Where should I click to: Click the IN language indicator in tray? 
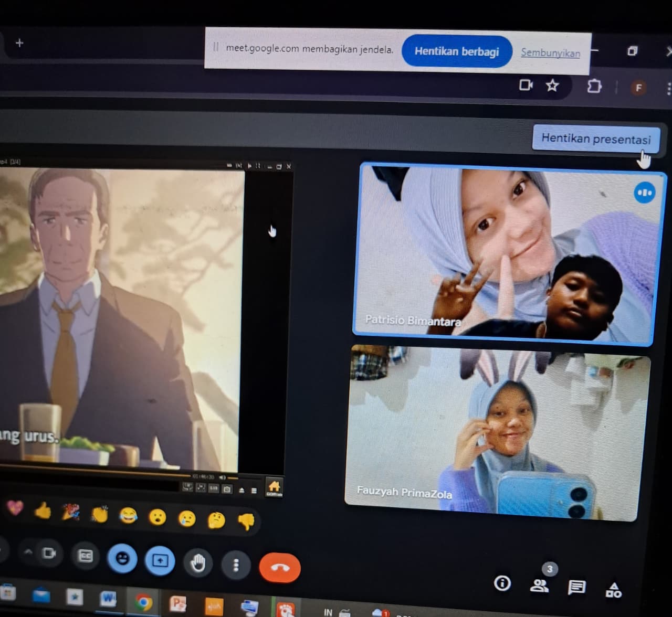(x=328, y=612)
